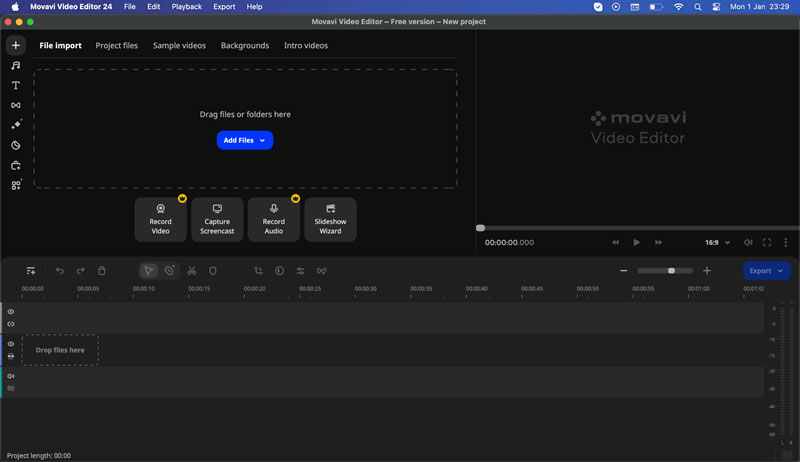Image resolution: width=800 pixels, height=462 pixels.
Task: Toggle fullscreen preview icon
Action: point(767,243)
